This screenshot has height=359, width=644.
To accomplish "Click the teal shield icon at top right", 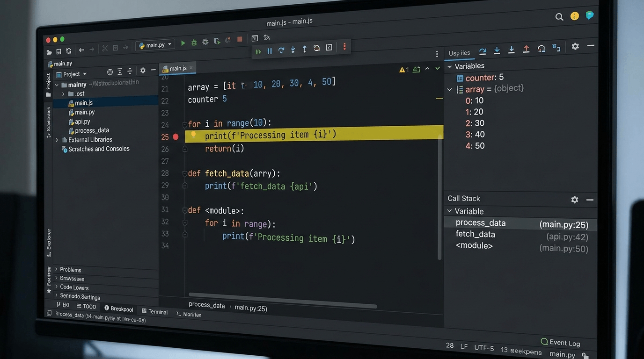I will point(590,15).
